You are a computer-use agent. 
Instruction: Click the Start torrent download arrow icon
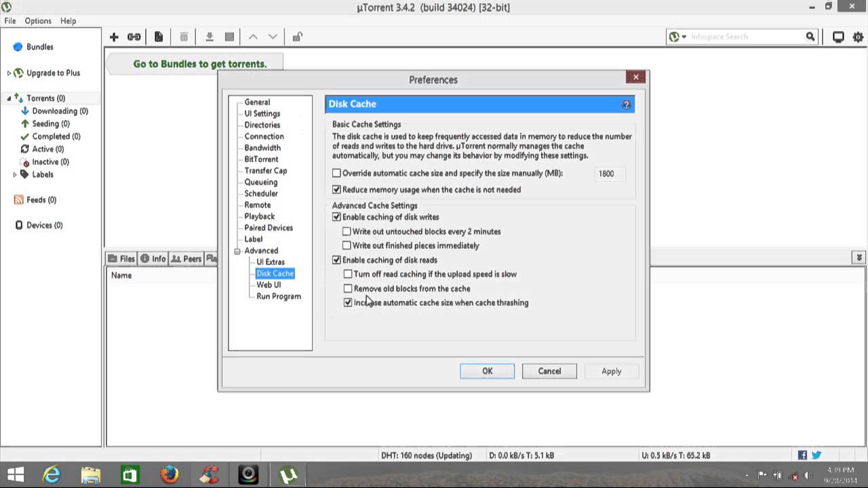pos(210,37)
